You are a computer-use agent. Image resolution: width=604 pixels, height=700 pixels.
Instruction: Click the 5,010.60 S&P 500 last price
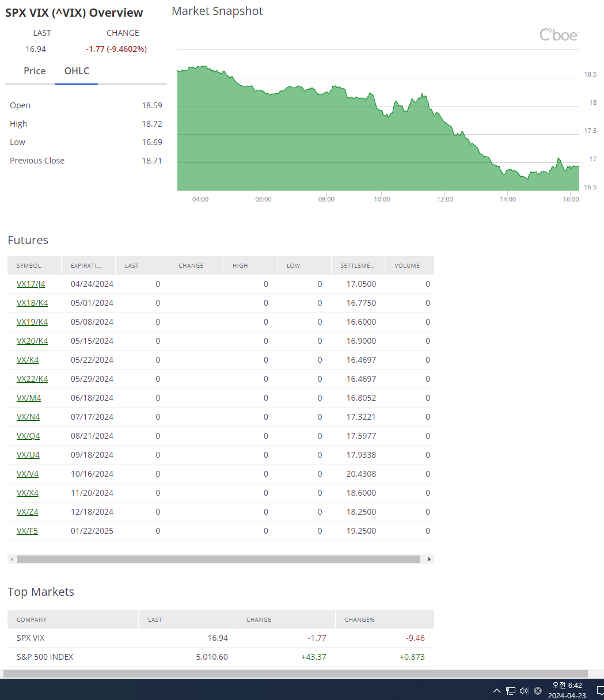pyautogui.click(x=211, y=657)
